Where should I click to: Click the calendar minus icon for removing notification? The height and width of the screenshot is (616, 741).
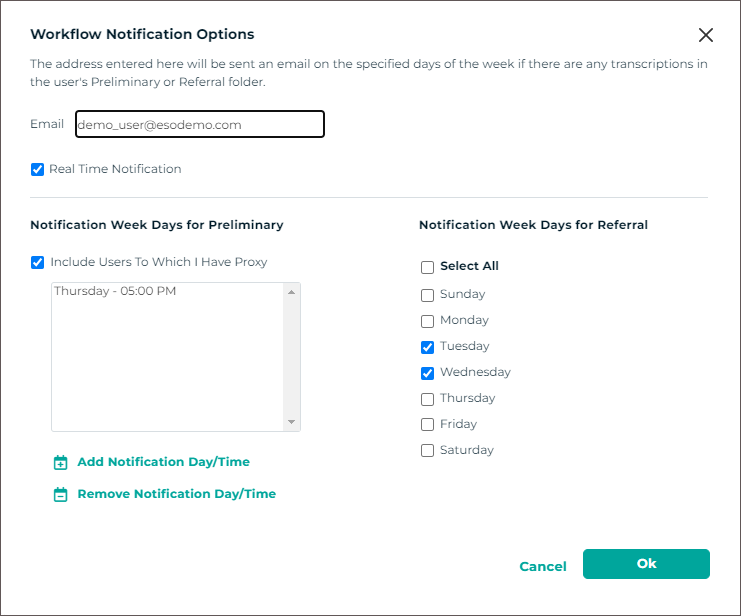(x=60, y=494)
